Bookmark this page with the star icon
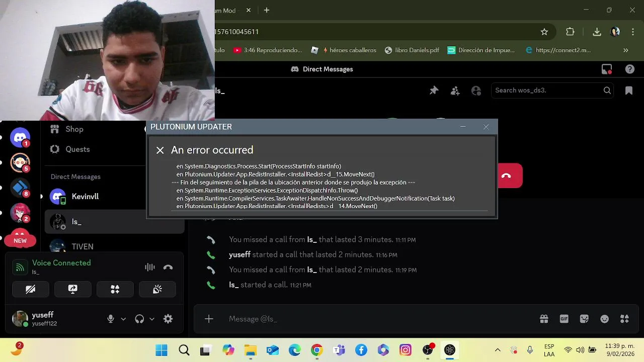The image size is (644, 362). tap(544, 32)
